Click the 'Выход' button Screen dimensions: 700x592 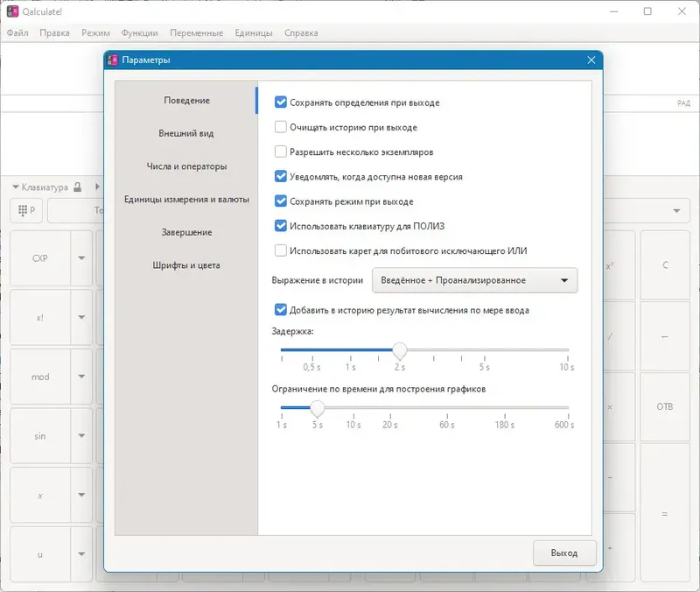pyautogui.click(x=564, y=553)
